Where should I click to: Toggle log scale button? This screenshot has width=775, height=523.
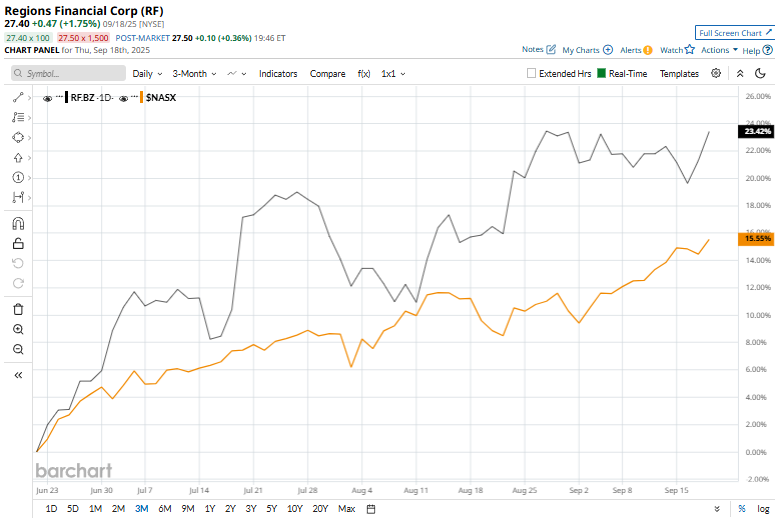763,509
